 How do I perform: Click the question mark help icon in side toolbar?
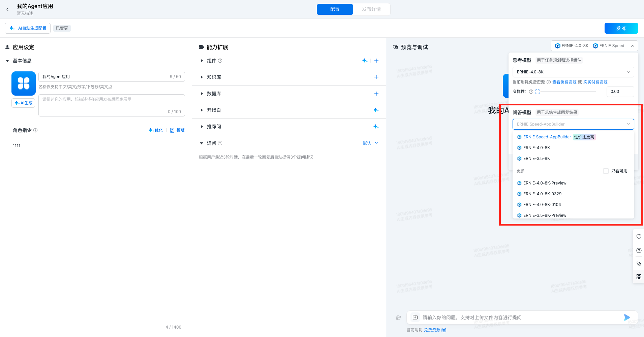(639, 250)
